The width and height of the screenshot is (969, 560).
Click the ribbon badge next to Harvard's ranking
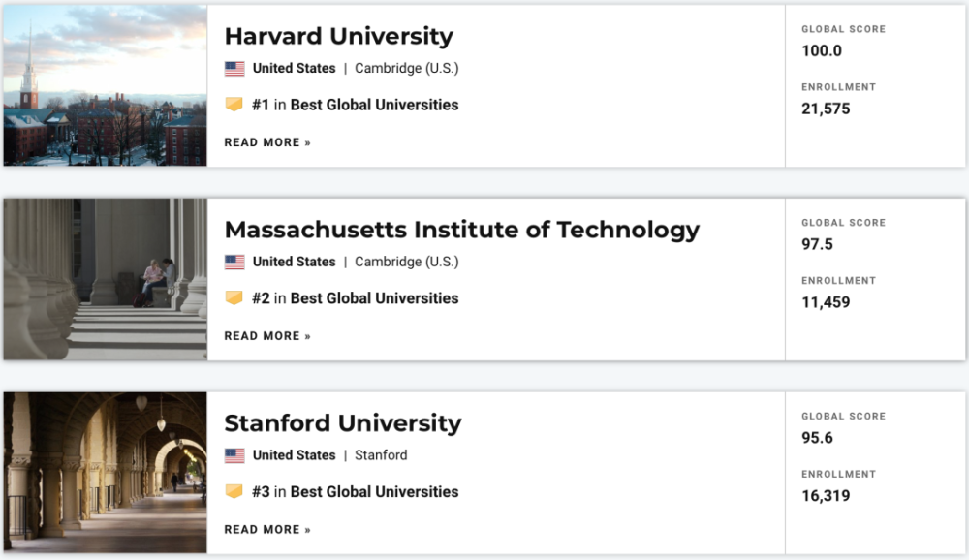coord(233,104)
